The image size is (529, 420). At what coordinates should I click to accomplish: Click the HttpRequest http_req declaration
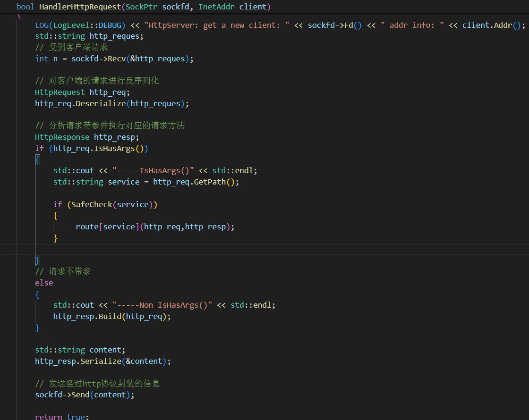82,92
